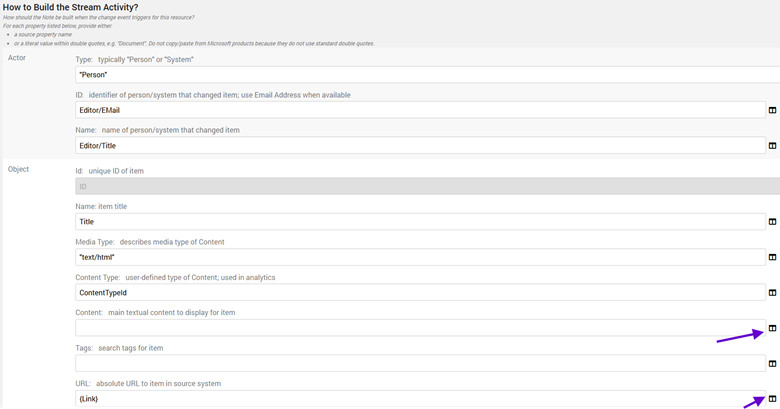780x409 pixels.
Task: Focus the "text/html" Media Type input
Action: [x=420, y=258]
